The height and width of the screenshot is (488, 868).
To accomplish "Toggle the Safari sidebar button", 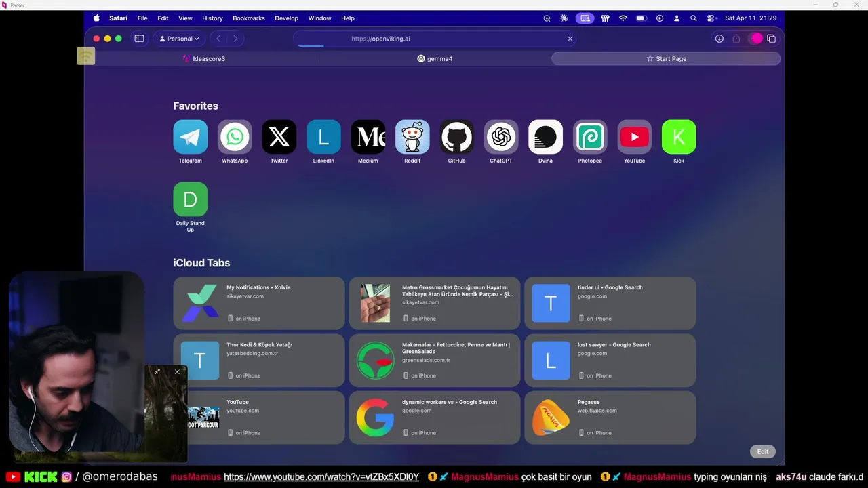I will point(139,39).
